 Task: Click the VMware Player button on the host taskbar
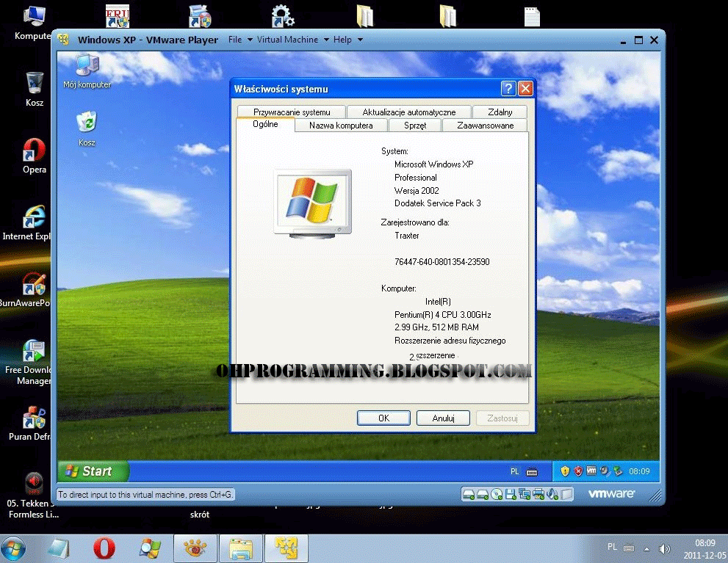[x=286, y=548]
